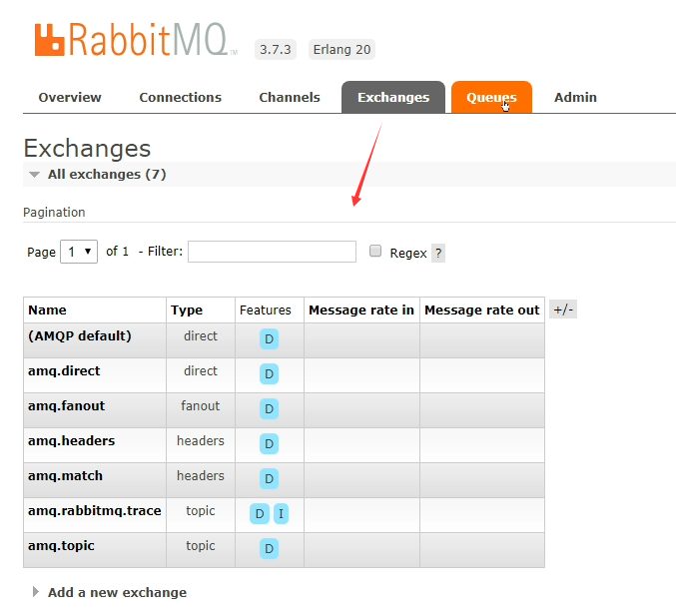Open the Admin tab
Image resolution: width=676 pixels, height=616 pixels.
(575, 98)
